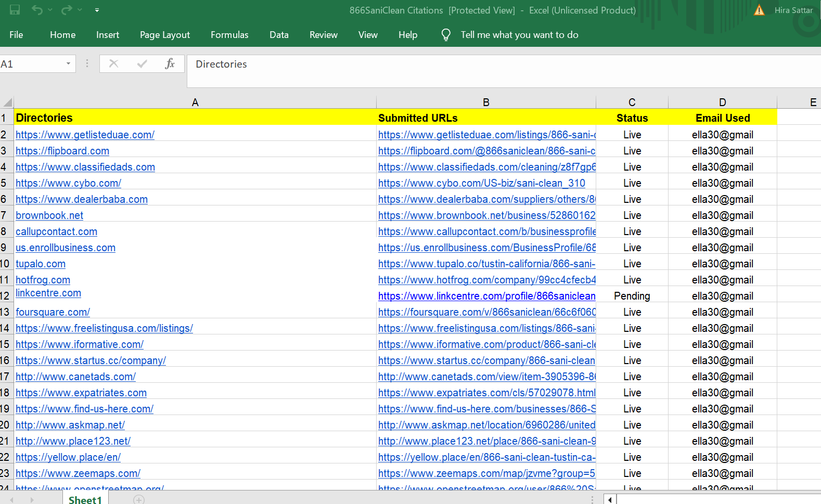Open the Undo history dropdown arrow
821x504 pixels.
[50, 10]
